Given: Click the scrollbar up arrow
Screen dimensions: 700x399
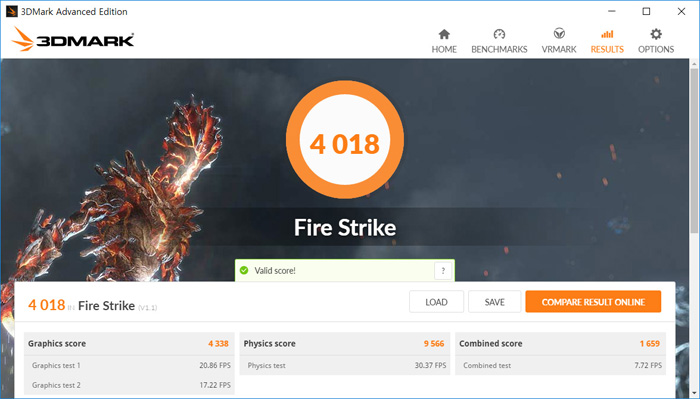Looking at the screenshot, I should click(694, 64).
